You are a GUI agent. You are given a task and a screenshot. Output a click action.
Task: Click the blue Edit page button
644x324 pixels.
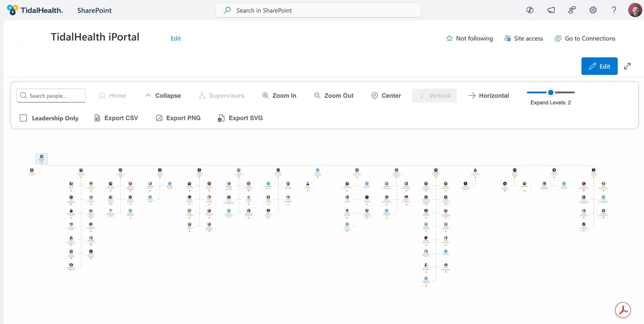coord(599,66)
